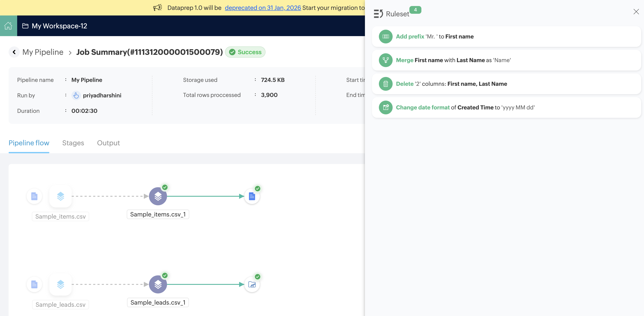Click the Merge rule icon

(386, 60)
